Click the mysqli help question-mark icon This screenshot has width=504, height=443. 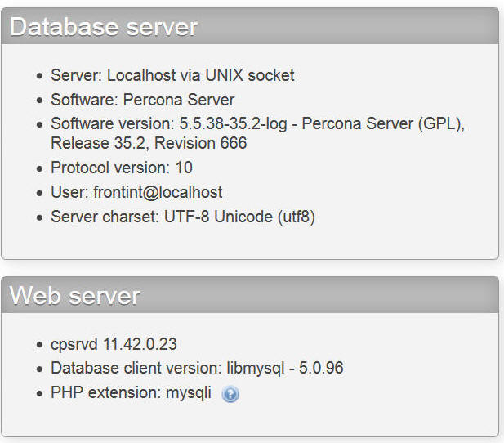point(230,394)
